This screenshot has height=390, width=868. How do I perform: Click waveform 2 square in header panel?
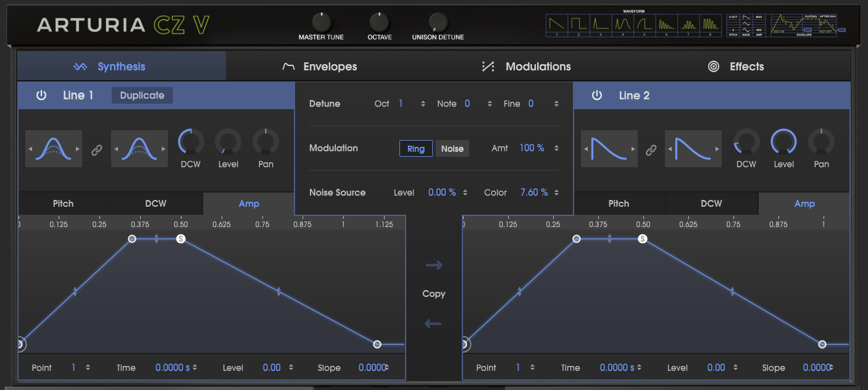click(x=578, y=24)
